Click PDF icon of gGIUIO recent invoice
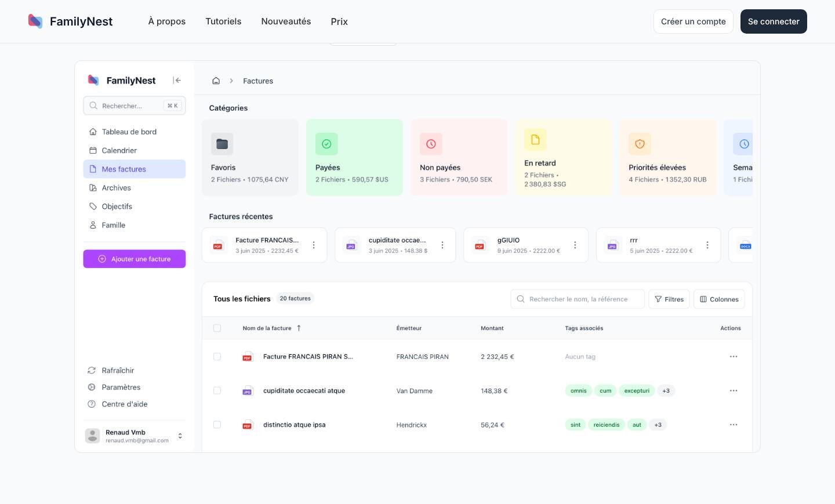The height and width of the screenshot is (504, 835). (480, 245)
